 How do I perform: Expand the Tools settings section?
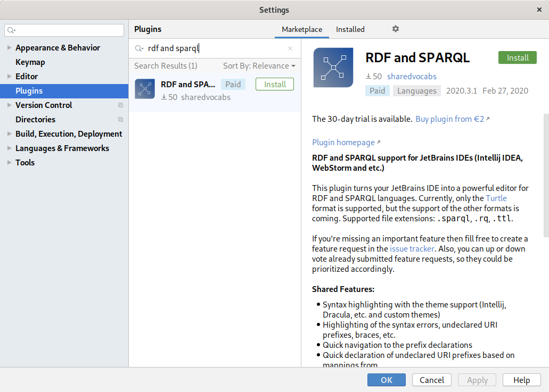[9, 162]
